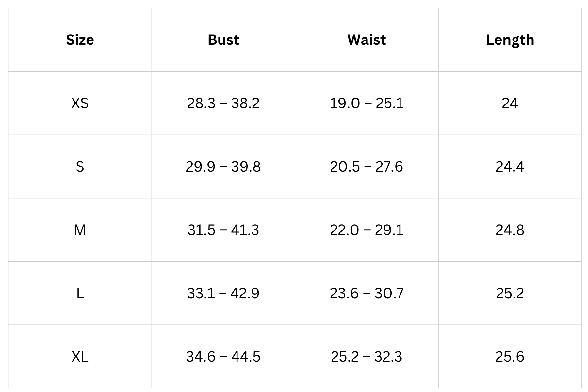Select the Waist column header
588x392 pixels.
pos(367,40)
